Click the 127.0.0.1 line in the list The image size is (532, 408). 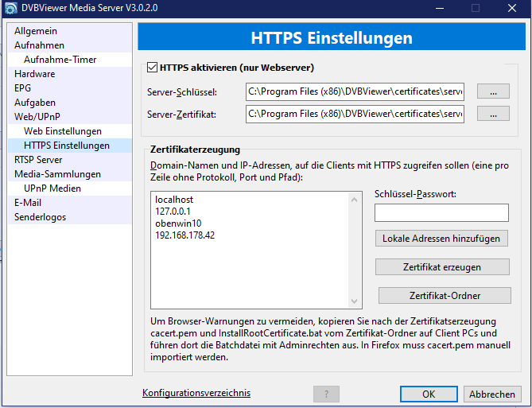[x=173, y=212]
